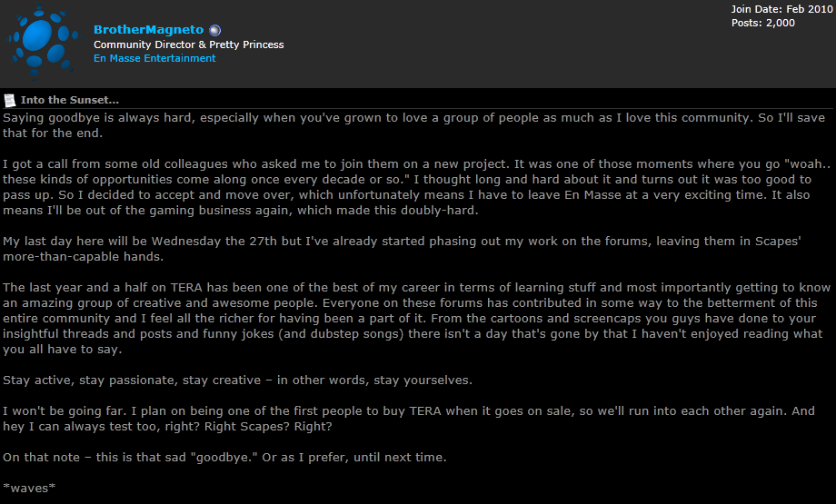Click the words more-than-capable hands
The width and height of the screenshot is (836, 504).
click(x=83, y=257)
